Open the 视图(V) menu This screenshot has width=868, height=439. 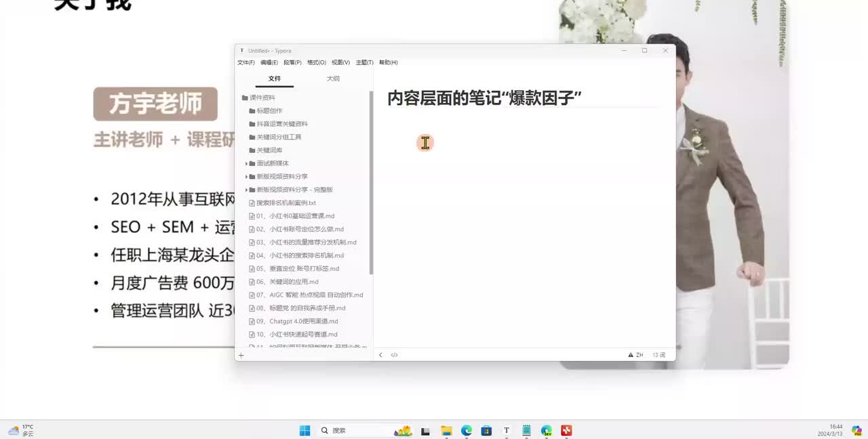pos(340,62)
